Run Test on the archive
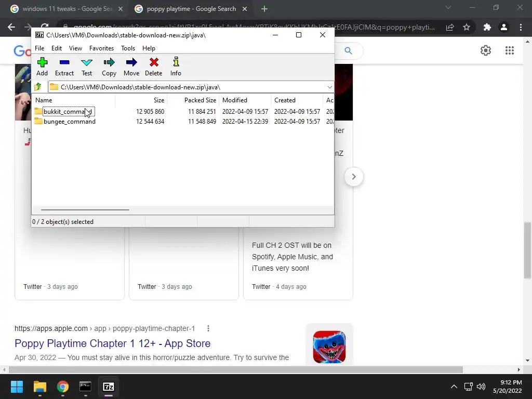The width and height of the screenshot is (532, 399). point(87,67)
